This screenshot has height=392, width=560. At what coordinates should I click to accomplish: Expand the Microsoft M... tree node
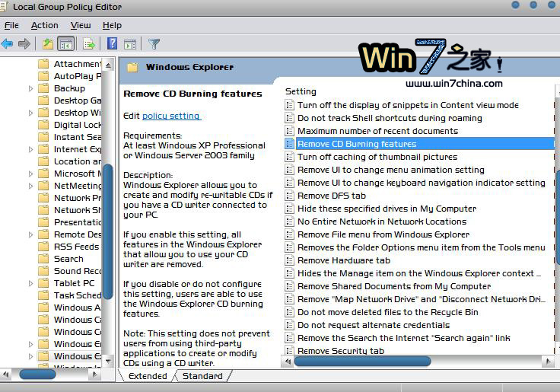(x=30, y=174)
